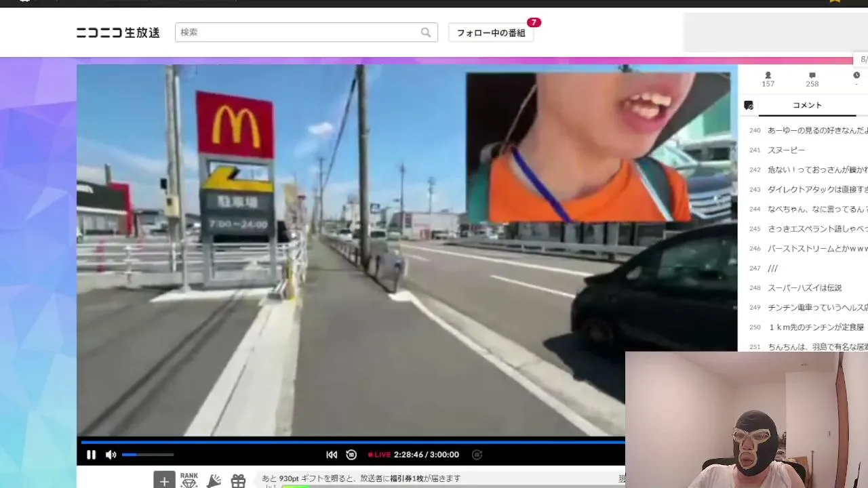This screenshot has height=488, width=868.
Task: Open フォロー中の番組 followed programs
Action: tap(491, 33)
